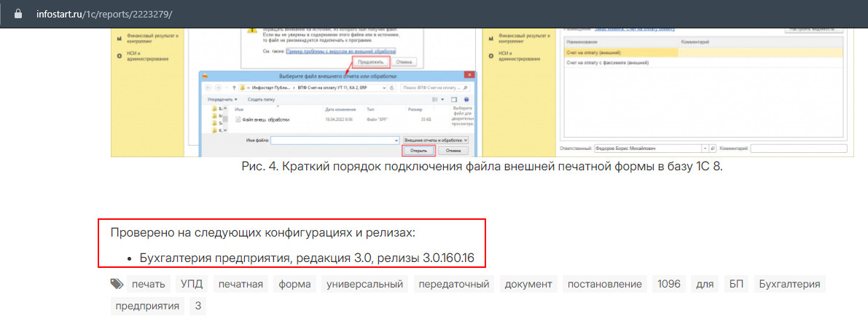Click the caption "Рис. 4. Краткий порядок подключения файла…"

[x=482, y=166]
